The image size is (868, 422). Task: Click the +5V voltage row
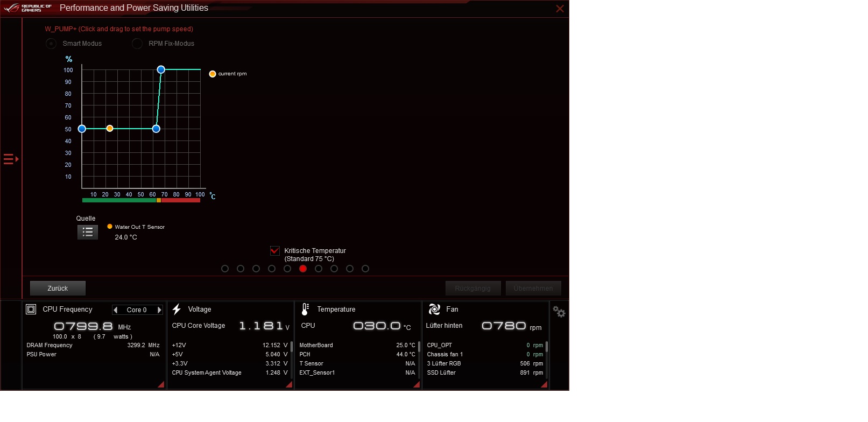click(x=230, y=355)
